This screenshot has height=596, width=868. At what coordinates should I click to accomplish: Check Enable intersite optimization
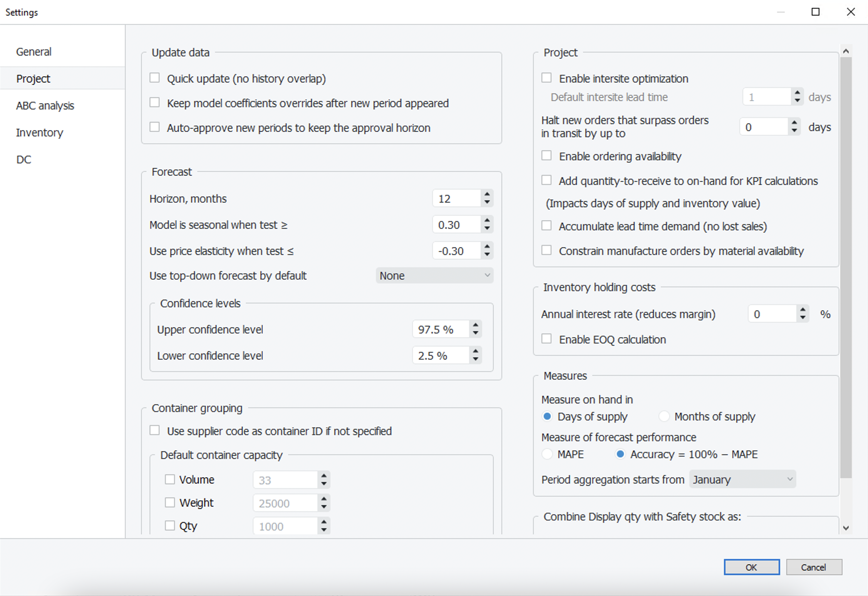[546, 78]
